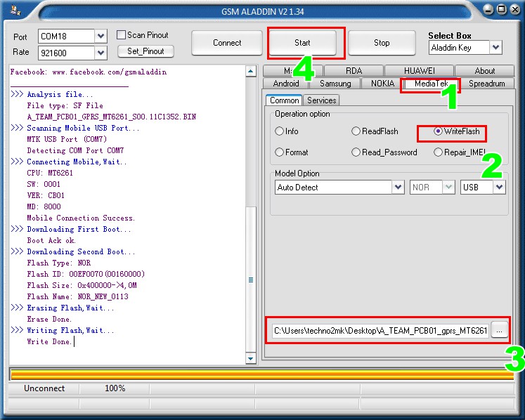Expand the Auto Detect model dropdown
Viewport: 525px width, 420px height.
coord(398,188)
